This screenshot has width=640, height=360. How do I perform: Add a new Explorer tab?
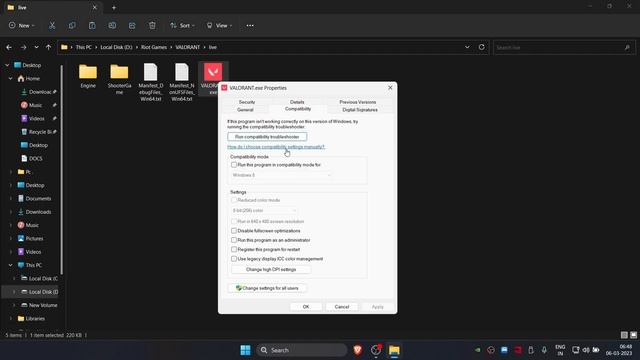(114, 7)
